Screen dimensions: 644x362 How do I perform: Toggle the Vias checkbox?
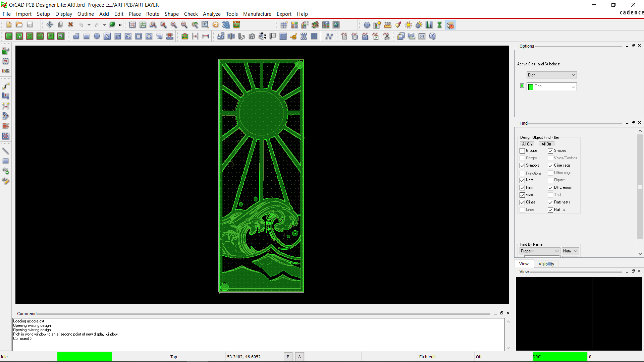(x=522, y=195)
